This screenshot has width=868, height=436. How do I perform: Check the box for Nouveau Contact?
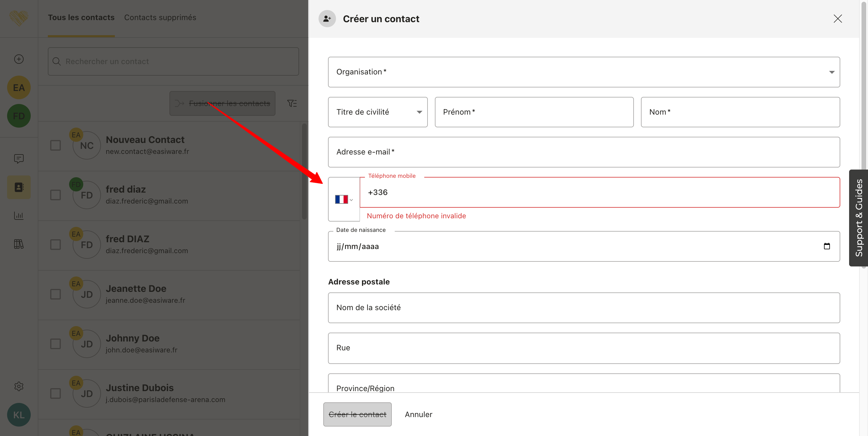[x=56, y=145]
